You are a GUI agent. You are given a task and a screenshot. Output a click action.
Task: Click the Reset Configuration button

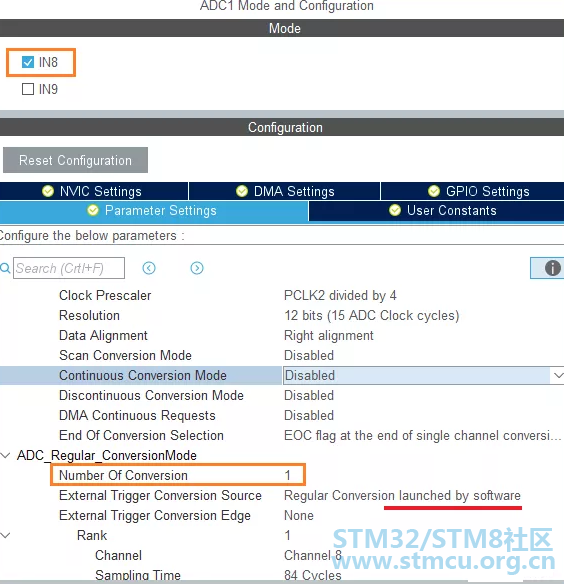click(x=75, y=160)
